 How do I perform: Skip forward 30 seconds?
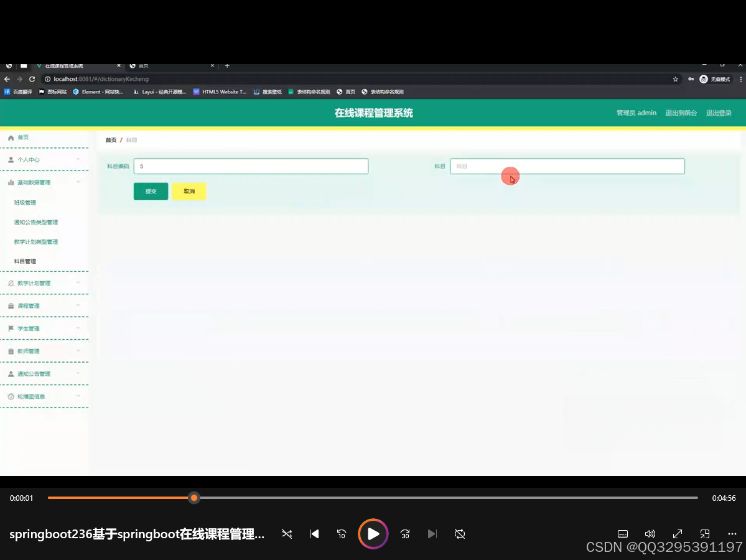(405, 534)
